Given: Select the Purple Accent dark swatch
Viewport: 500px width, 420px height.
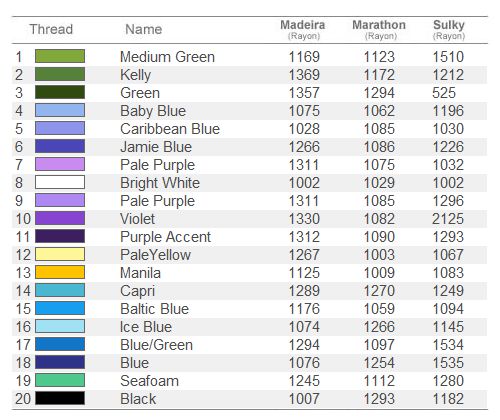Looking at the screenshot, I should point(60,236).
